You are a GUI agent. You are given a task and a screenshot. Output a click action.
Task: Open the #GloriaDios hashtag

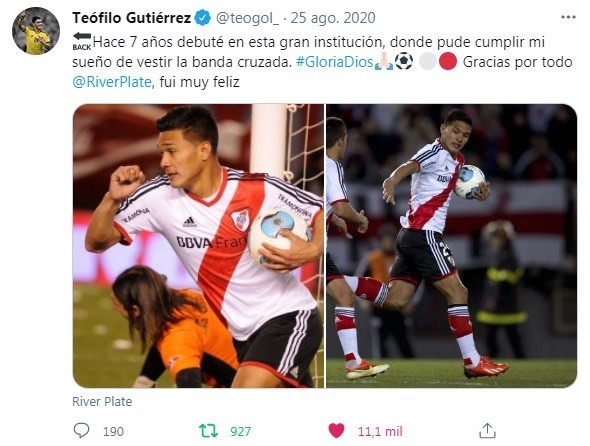[x=334, y=62]
